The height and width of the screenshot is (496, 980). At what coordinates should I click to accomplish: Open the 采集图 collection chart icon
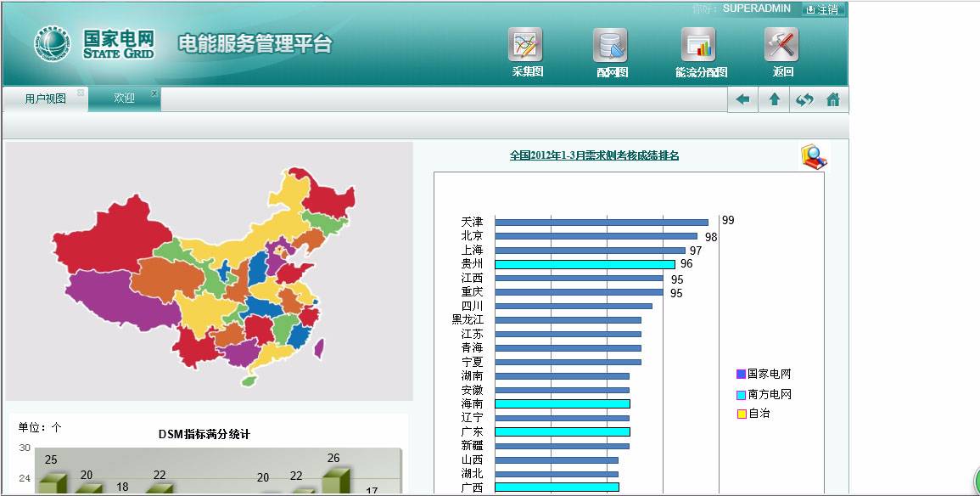[525, 44]
